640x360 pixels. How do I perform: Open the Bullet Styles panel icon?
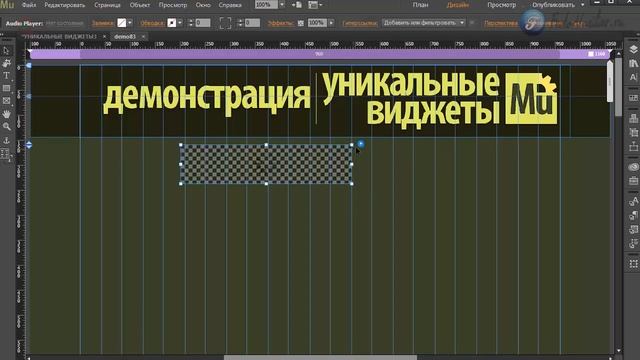tap(633, 243)
